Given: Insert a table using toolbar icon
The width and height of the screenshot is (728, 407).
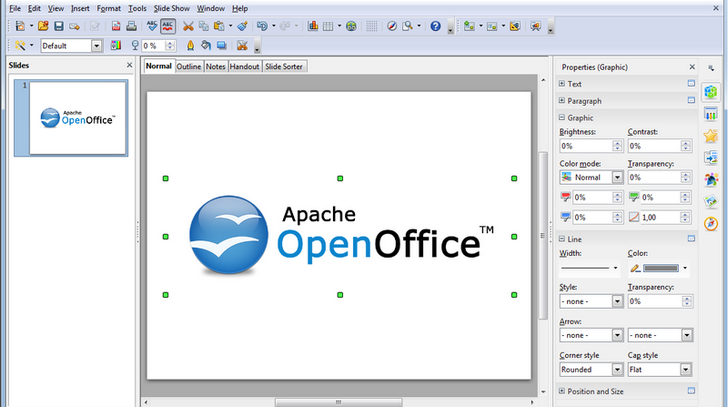Looking at the screenshot, I should (x=328, y=26).
